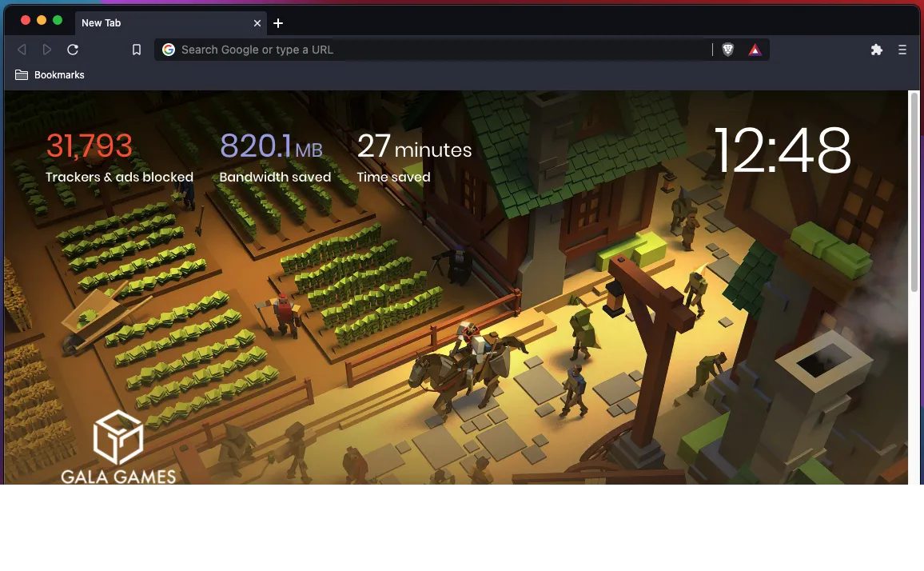Click the 12:48 clock widget
This screenshot has width=924, height=571.
point(782,150)
